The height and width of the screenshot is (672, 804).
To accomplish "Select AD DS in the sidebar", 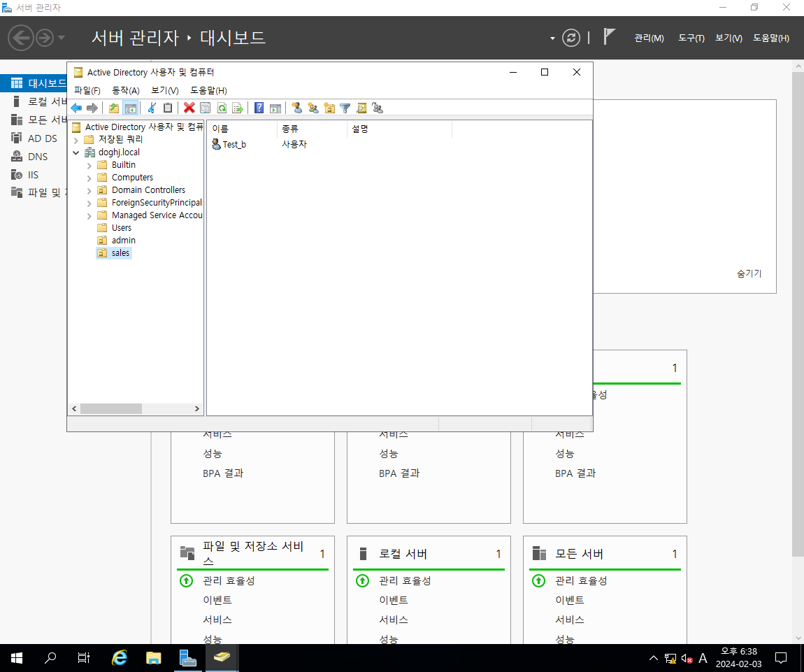I will 42,138.
